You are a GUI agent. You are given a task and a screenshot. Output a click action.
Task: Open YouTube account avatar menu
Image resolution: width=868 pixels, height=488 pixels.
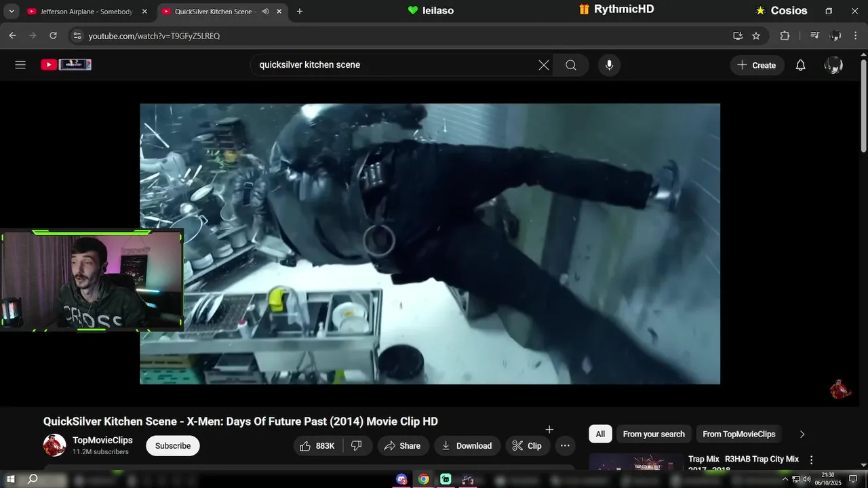(x=833, y=65)
